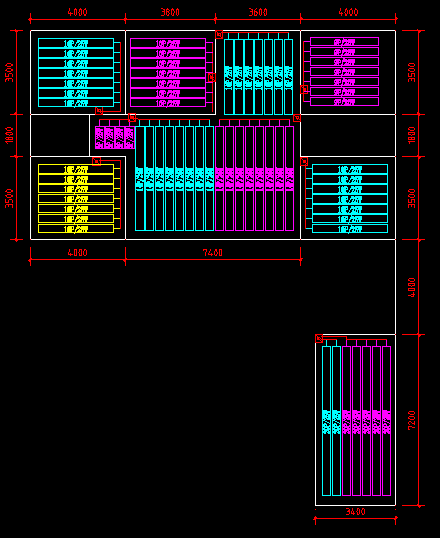This screenshot has width=440, height=538.
Task: Click the 3400 dimension text at the bottom
Action: pyautogui.click(x=356, y=512)
